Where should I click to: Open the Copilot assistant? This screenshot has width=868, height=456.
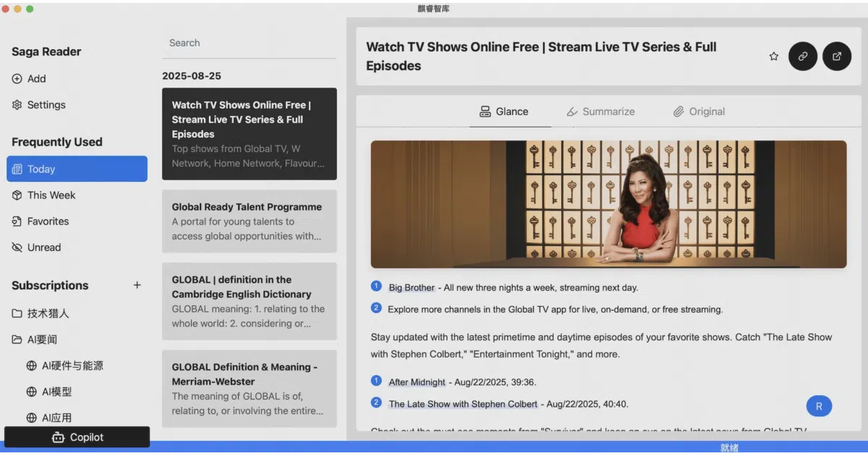click(77, 437)
